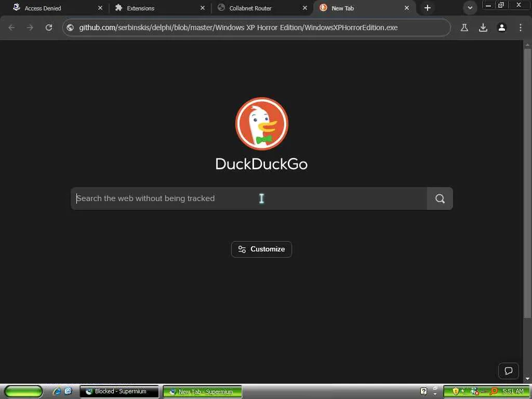Open a new tab with plus button
Screen dimensions: 532x399
[x=428, y=8]
